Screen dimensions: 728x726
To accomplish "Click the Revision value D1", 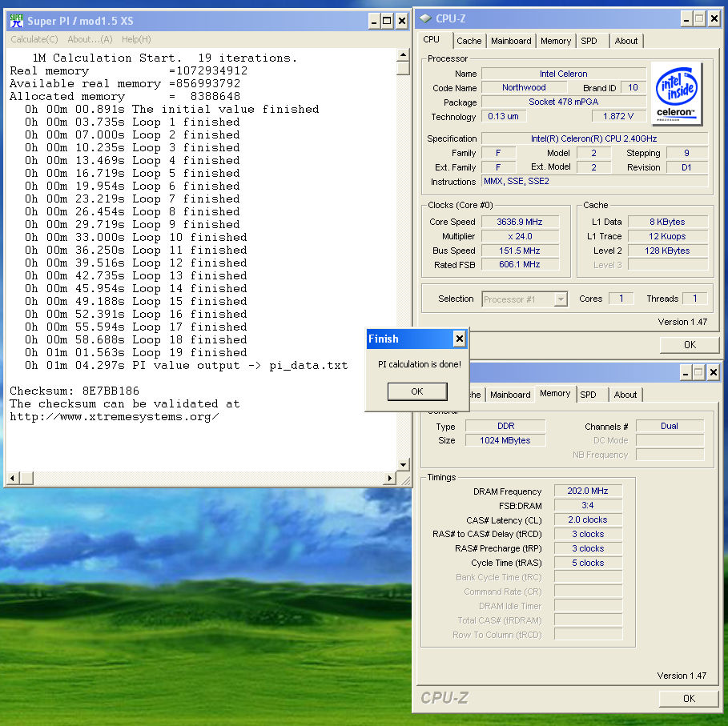I will (x=686, y=167).
